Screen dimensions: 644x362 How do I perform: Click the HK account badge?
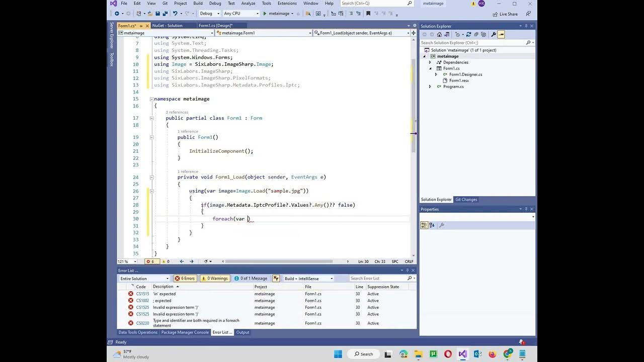(481, 4)
